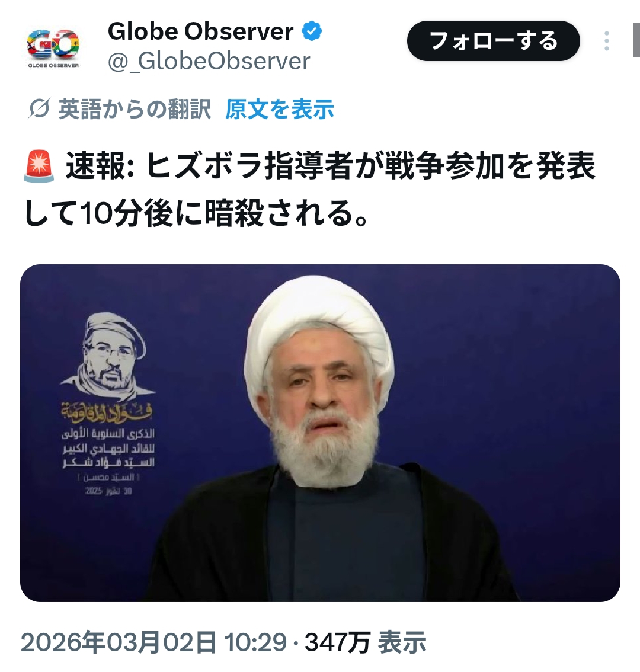The width and height of the screenshot is (640, 672).
Task: Click the red siren emoji
Action: (x=39, y=166)
